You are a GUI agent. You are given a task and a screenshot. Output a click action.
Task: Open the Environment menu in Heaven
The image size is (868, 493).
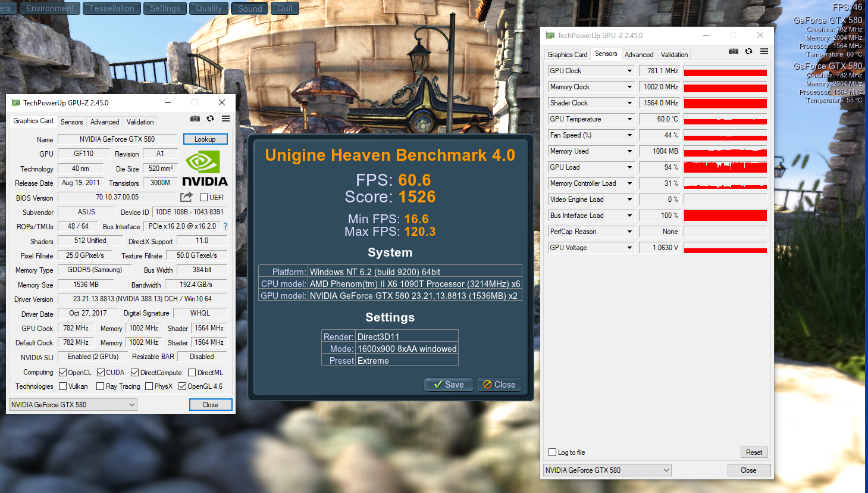coord(50,8)
